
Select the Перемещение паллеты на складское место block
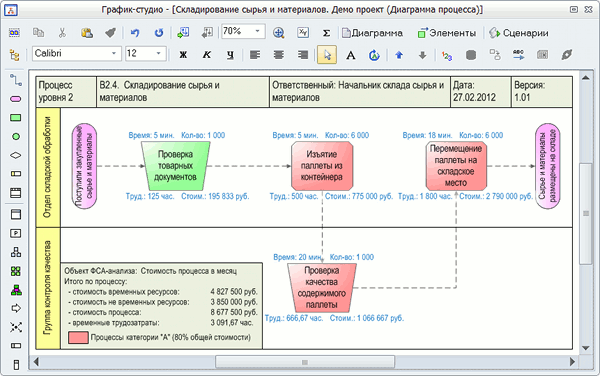pyautogui.click(x=456, y=166)
